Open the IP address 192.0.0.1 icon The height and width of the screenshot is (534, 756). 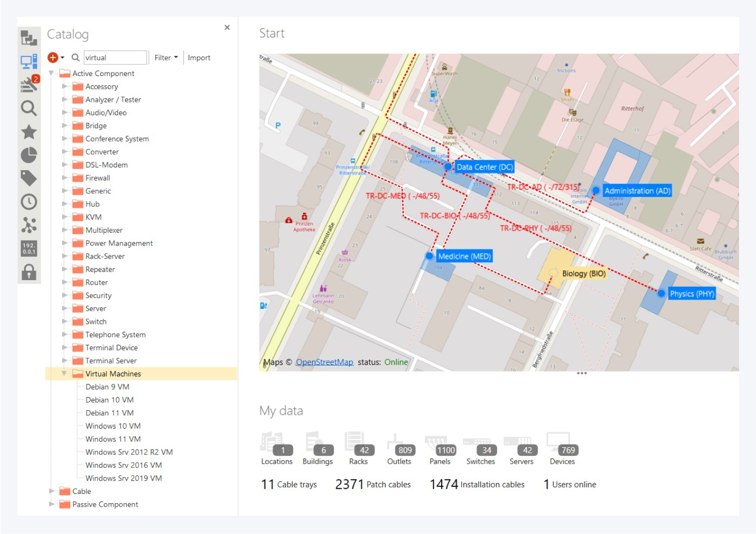pos(29,248)
